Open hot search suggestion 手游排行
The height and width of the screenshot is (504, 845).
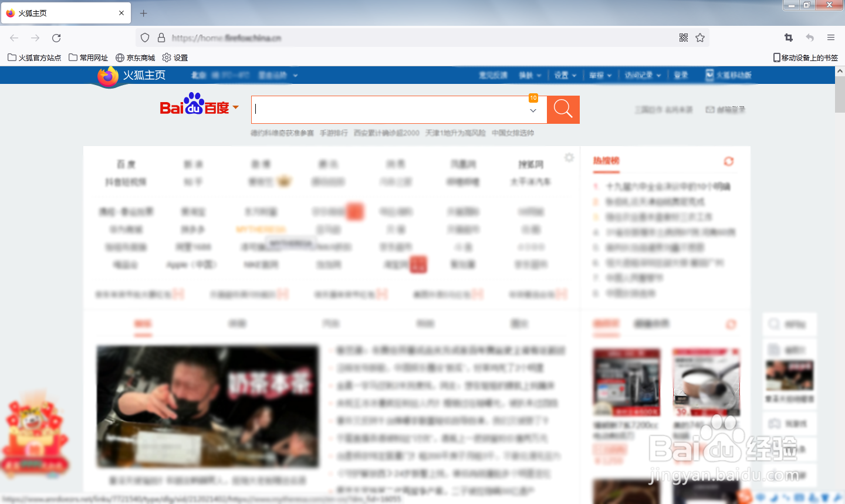[334, 133]
